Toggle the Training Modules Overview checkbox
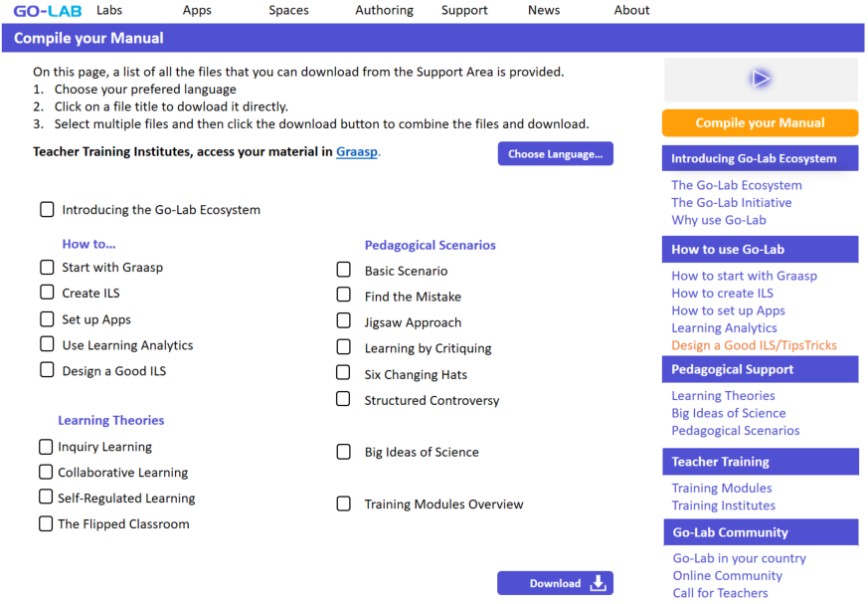The image size is (868, 604). [x=344, y=503]
